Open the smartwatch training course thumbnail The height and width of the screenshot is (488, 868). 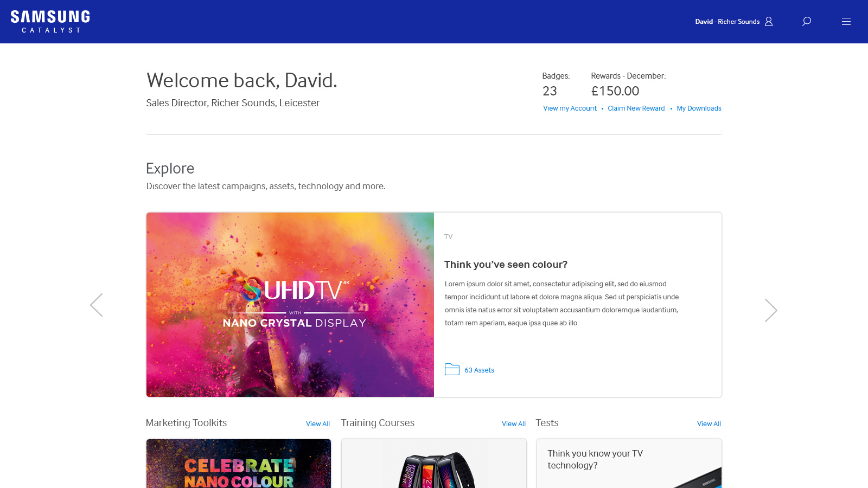(434, 464)
